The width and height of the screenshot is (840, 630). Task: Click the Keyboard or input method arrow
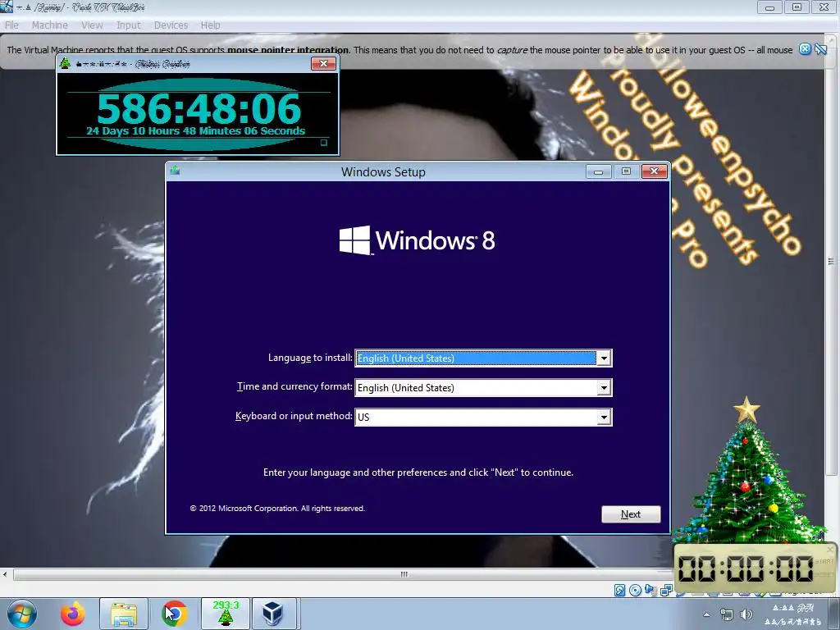pos(604,417)
